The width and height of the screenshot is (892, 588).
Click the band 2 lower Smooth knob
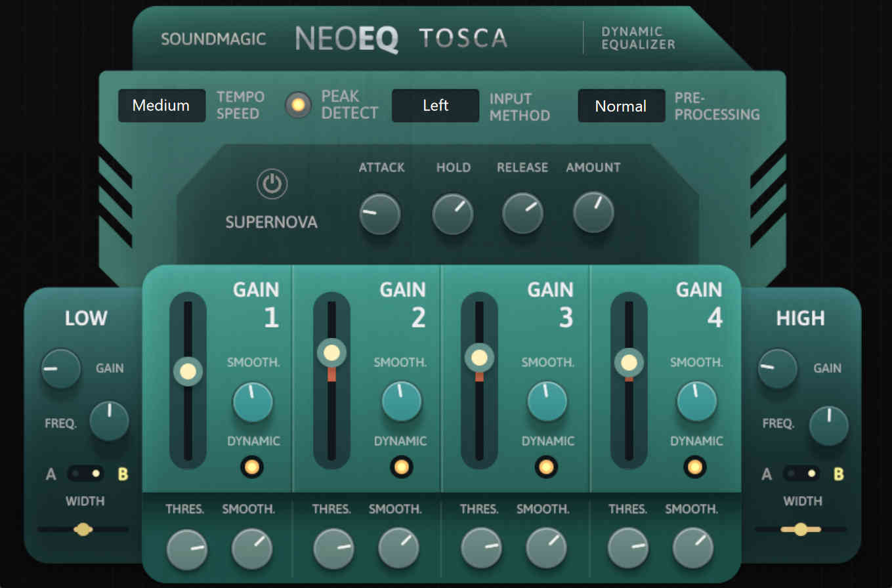398,549
